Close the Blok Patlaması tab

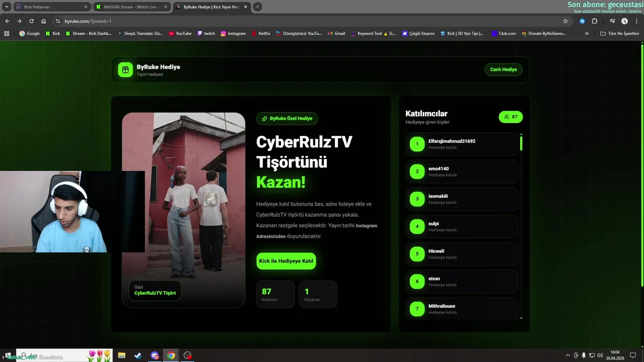(86, 7)
